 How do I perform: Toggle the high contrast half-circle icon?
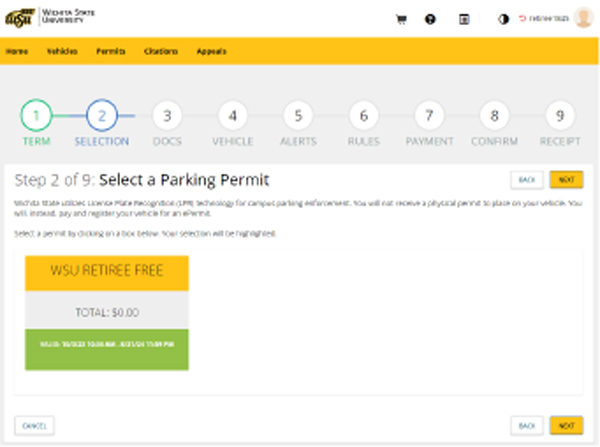click(503, 19)
